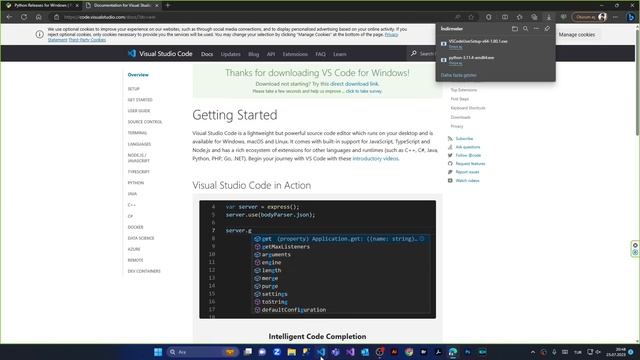Open the FAQ navigation item
This screenshot has height=360, width=640.
point(320,54)
